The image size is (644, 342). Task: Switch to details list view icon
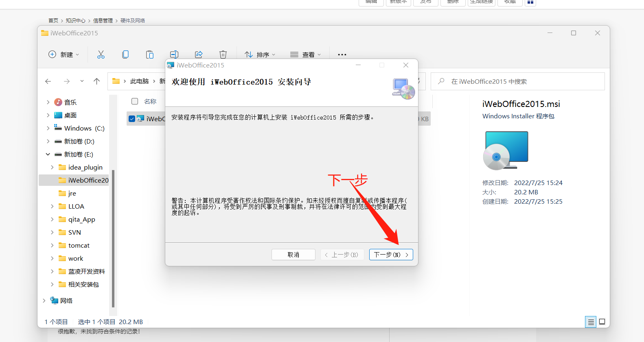pos(591,322)
